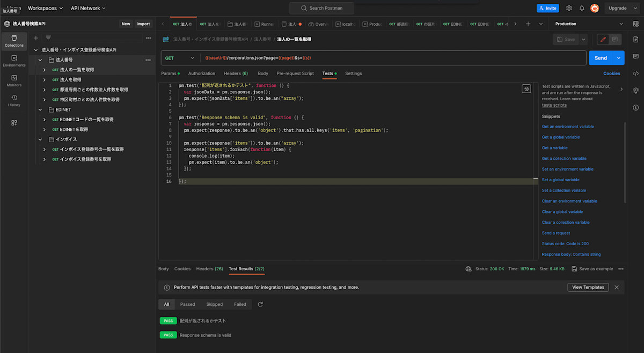Open a new tab with the plus icon
Image resolution: width=644 pixels, height=353 pixels.
(x=528, y=24)
